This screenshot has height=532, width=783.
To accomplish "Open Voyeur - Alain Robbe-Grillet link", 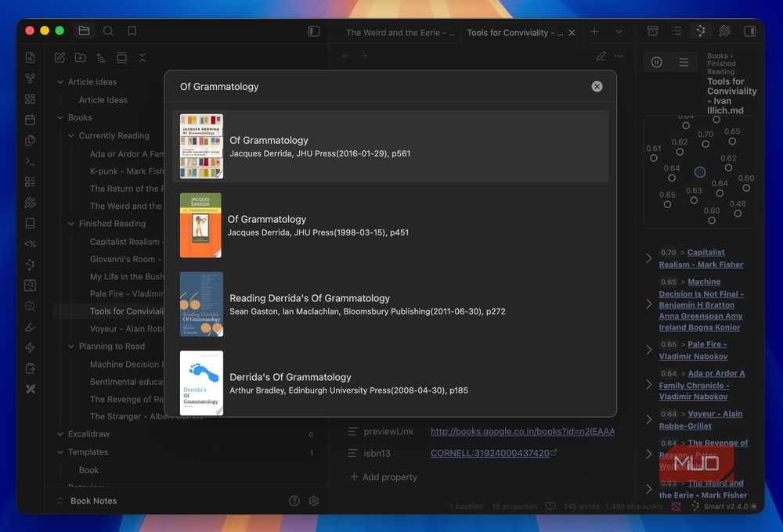I will [701, 419].
